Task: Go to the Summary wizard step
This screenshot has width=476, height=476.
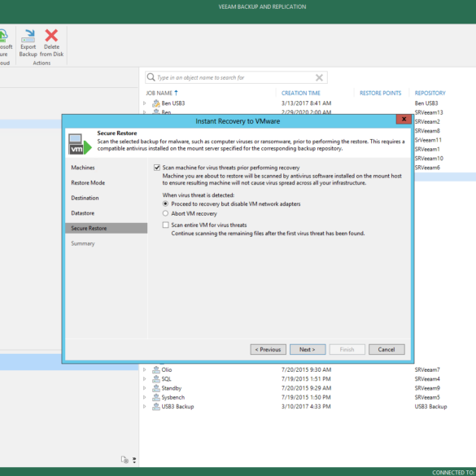Action: pos(83,243)
